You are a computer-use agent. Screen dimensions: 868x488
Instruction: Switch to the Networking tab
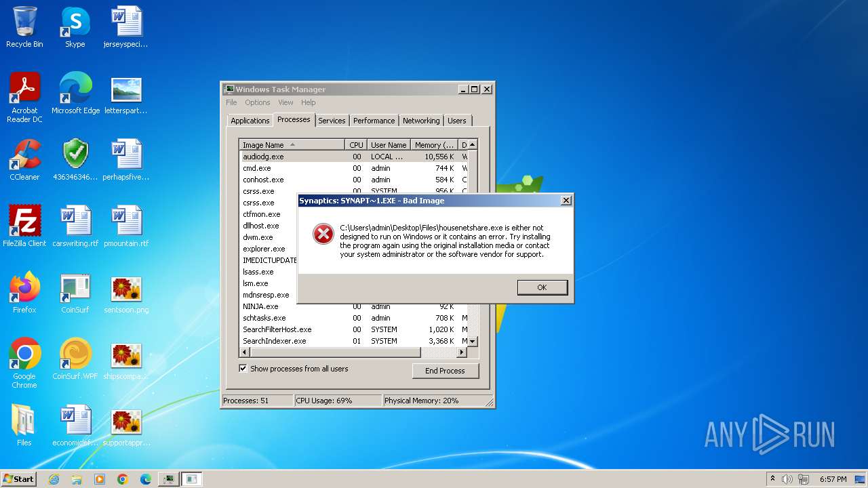tap(421, 121)
